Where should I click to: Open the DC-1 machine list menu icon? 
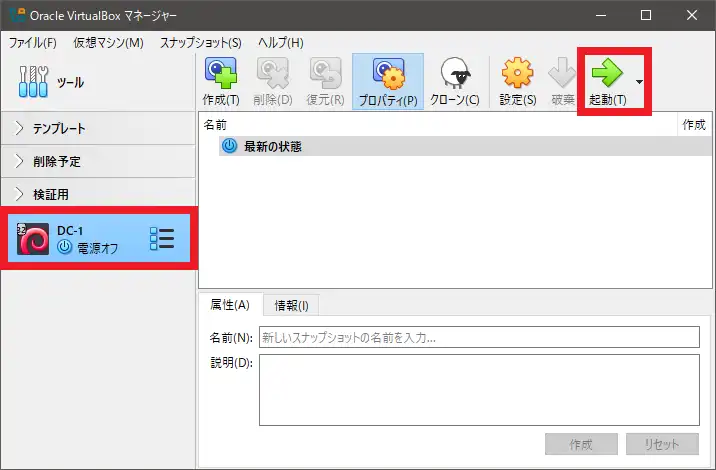[x=161, y=239]
